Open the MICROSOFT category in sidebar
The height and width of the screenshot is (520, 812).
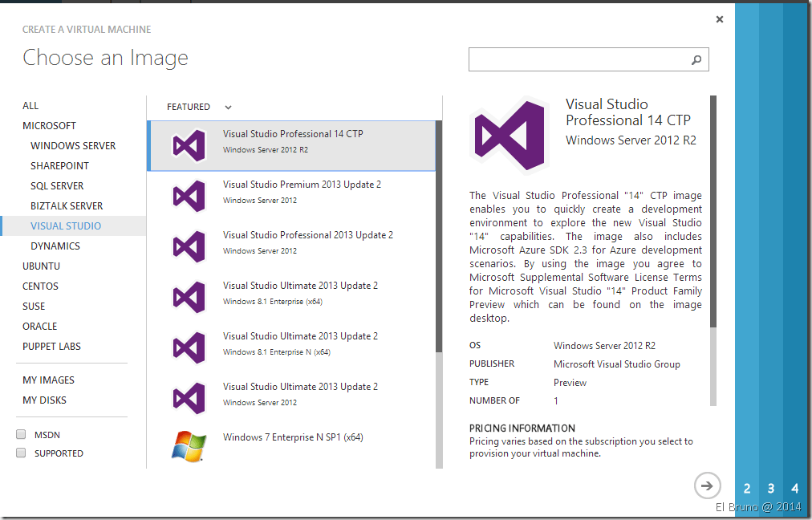pyautogui.click(x=50, y=126)
